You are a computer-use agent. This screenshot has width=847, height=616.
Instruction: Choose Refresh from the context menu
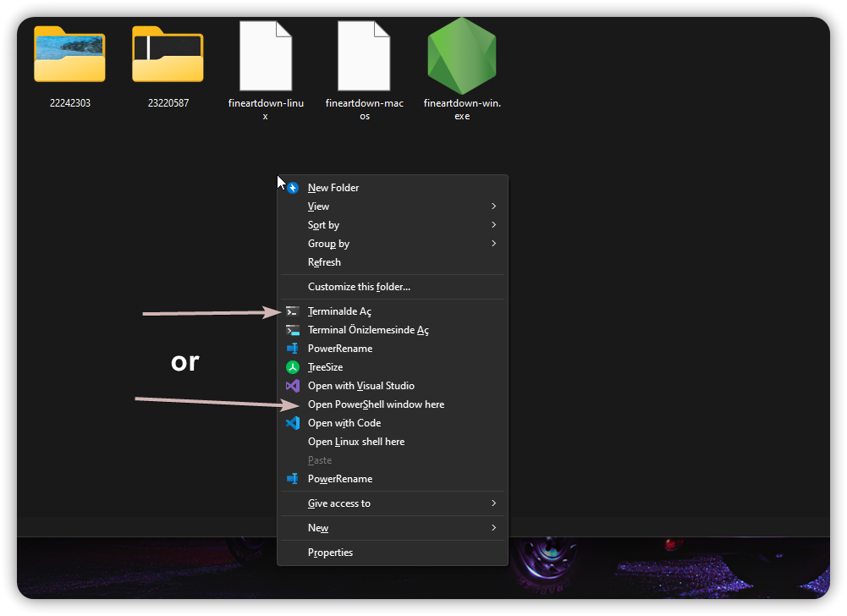[324, 262]
